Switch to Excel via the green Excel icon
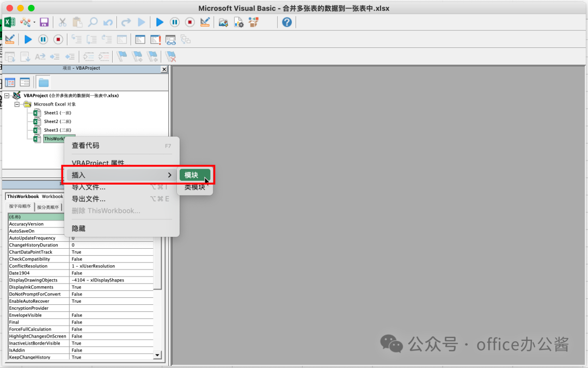This screenshot has height=368, width=588. pyautogui.click(x=9, y=22)
